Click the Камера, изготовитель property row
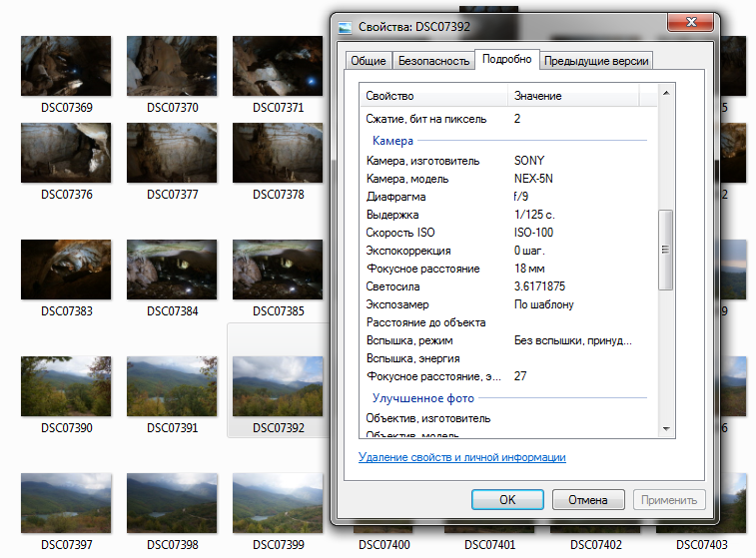The width and height of the screenshot is (756, 558). (508, 161)
